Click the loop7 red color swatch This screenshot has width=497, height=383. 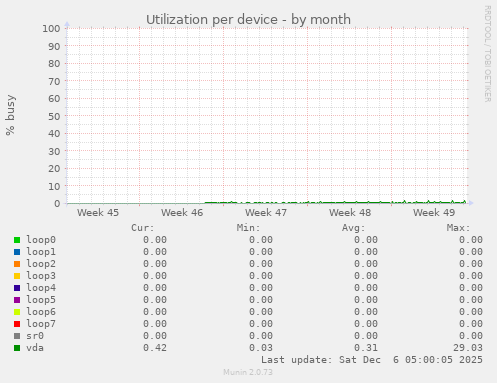click(17, 324)
